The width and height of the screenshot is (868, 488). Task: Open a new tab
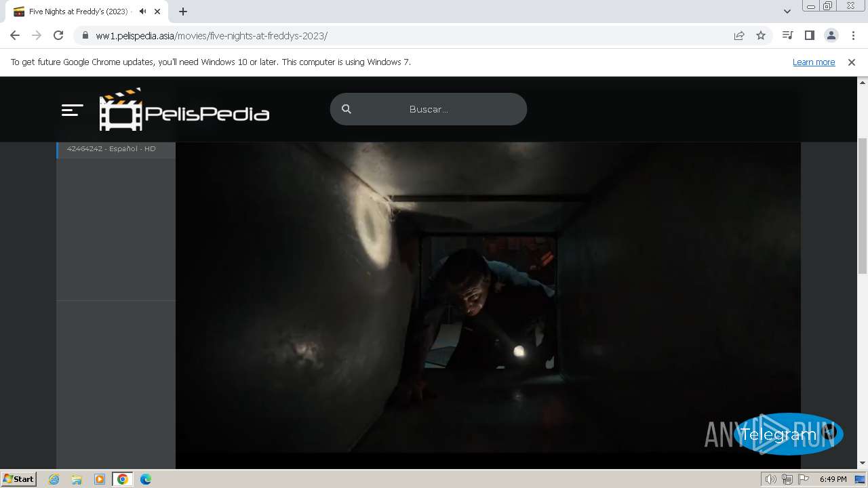tap(183, 12)
